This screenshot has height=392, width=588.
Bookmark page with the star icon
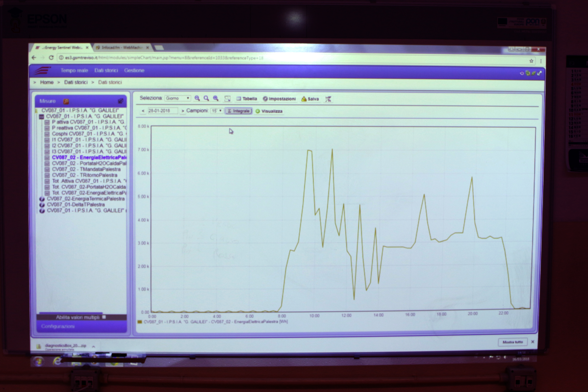[531, 61]
